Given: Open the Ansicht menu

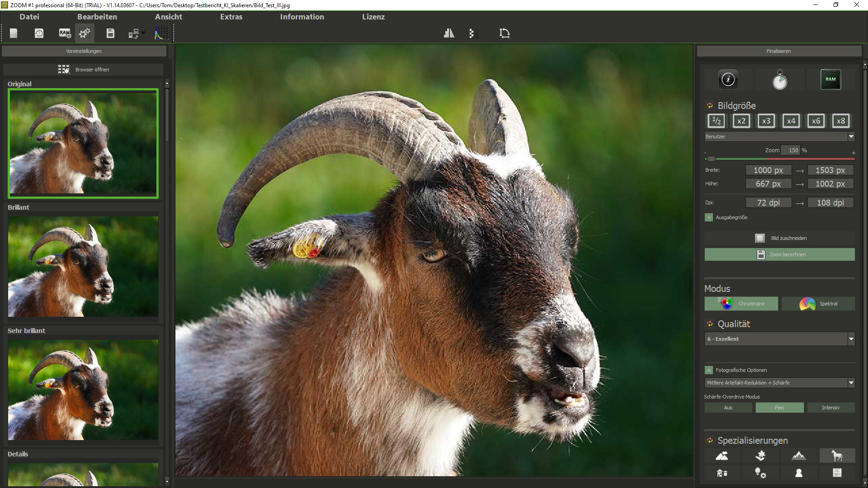Looking at the screenshot, I should 169,17.
